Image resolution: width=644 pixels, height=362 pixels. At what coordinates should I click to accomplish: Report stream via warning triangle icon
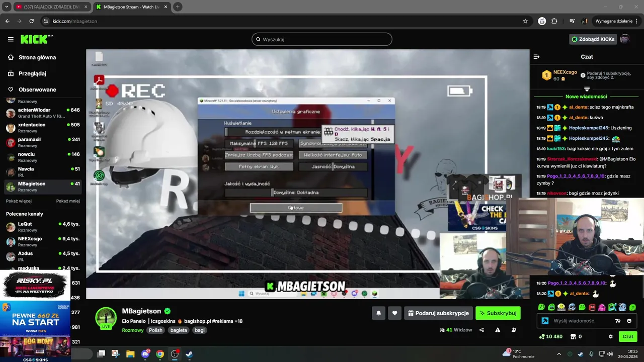coord(498,330)
